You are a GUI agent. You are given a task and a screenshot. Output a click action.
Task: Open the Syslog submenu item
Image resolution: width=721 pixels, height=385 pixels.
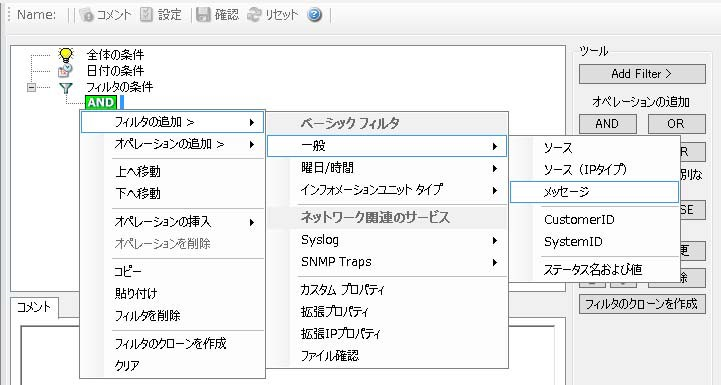tap(387, 240)
